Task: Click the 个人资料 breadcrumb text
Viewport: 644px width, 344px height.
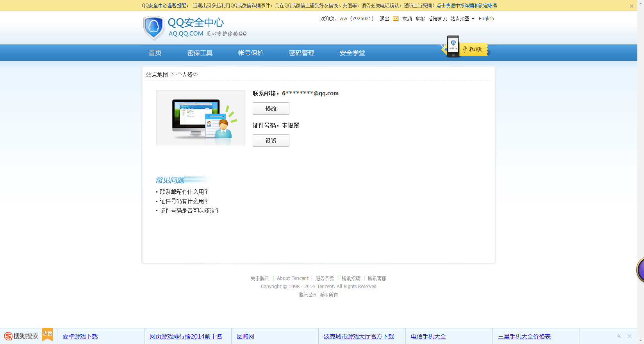Action: click(x=187, y=75)
